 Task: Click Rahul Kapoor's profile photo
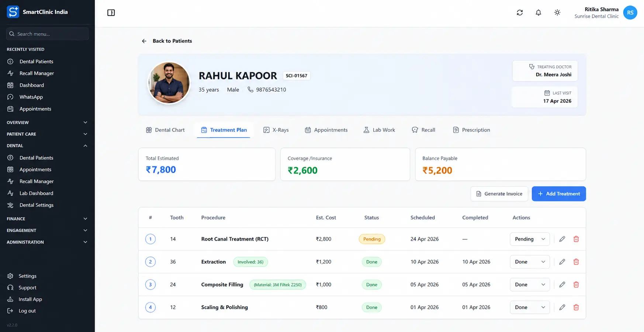169,83
